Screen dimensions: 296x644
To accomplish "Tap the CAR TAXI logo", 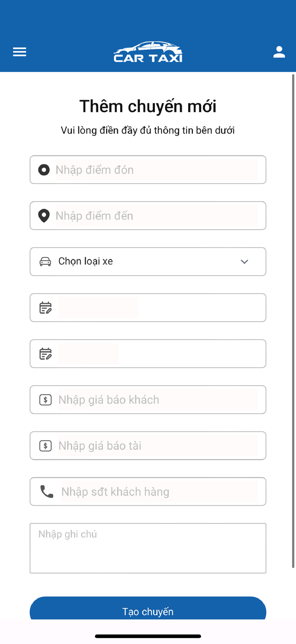I will (148, 52).
